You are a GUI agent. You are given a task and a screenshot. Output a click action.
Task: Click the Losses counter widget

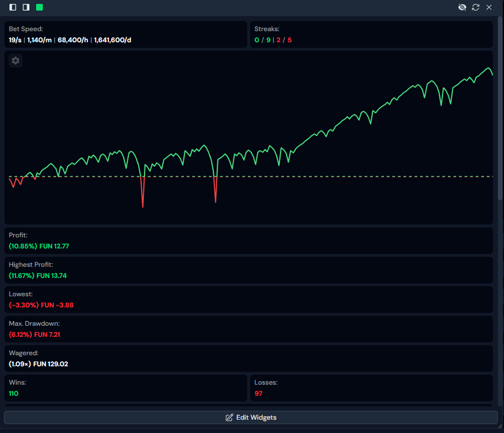coord(371,388)
